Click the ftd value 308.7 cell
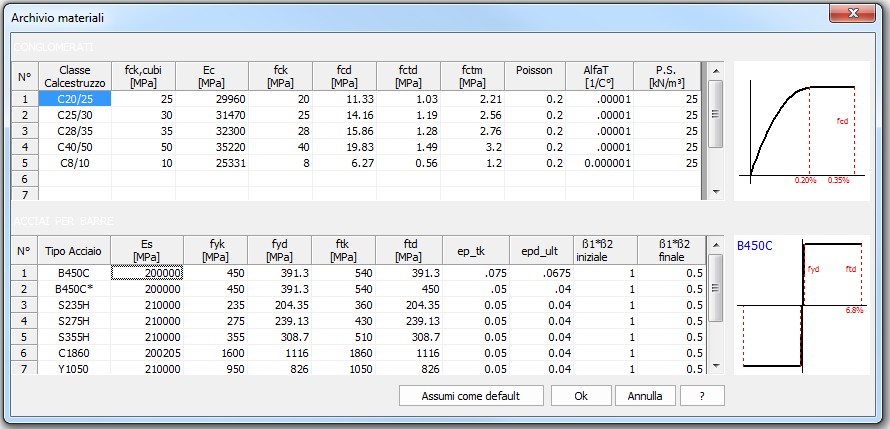The height and width of the screenshot is (429, 890). pyautogui.click(x=409, y=337)
